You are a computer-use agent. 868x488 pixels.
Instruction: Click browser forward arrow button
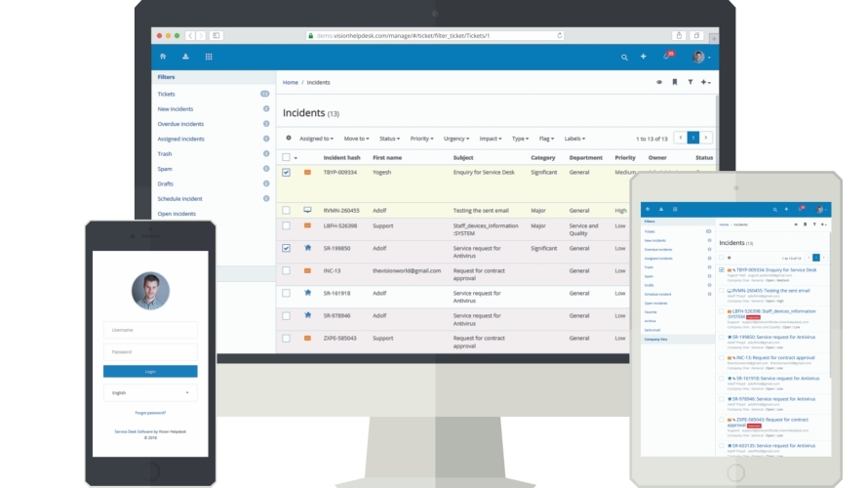[x=200, y=35]
